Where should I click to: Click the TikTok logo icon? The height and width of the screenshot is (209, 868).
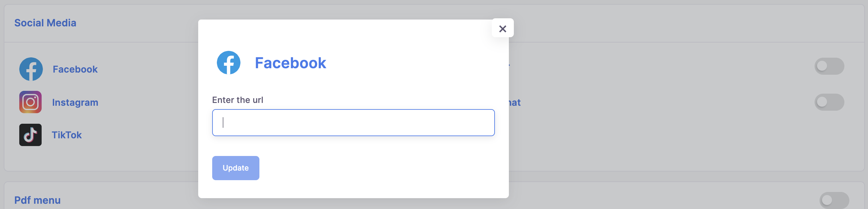(x=30, y=135)
